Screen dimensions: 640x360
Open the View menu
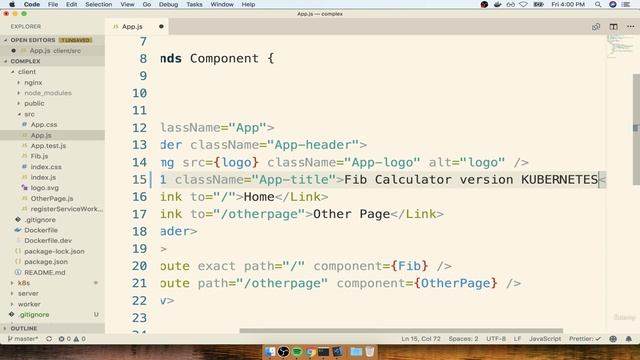click(x=127, y=4)
